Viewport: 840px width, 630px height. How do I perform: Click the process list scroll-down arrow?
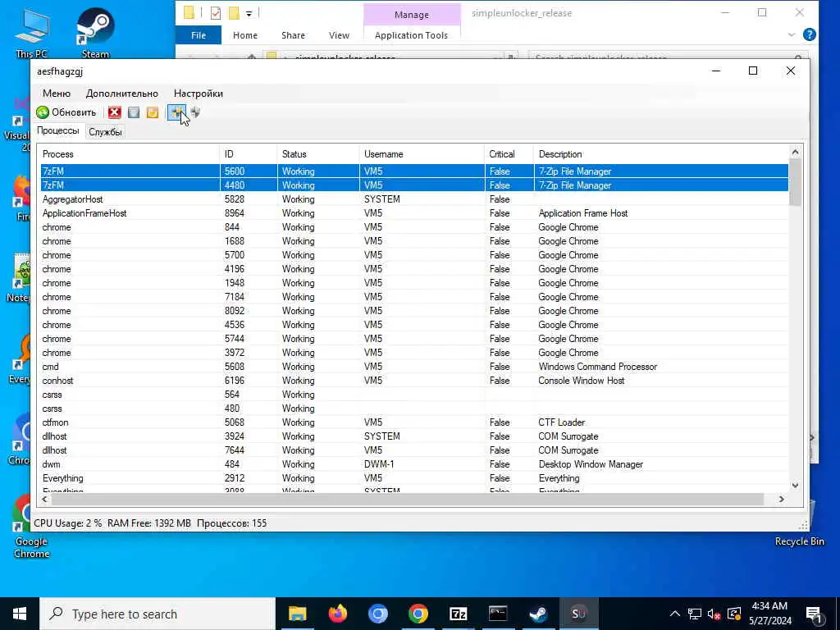(x=795, y=486)
